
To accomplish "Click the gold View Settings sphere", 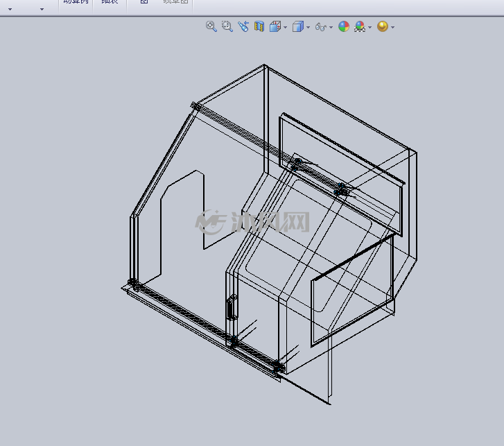I will (383, 26).
